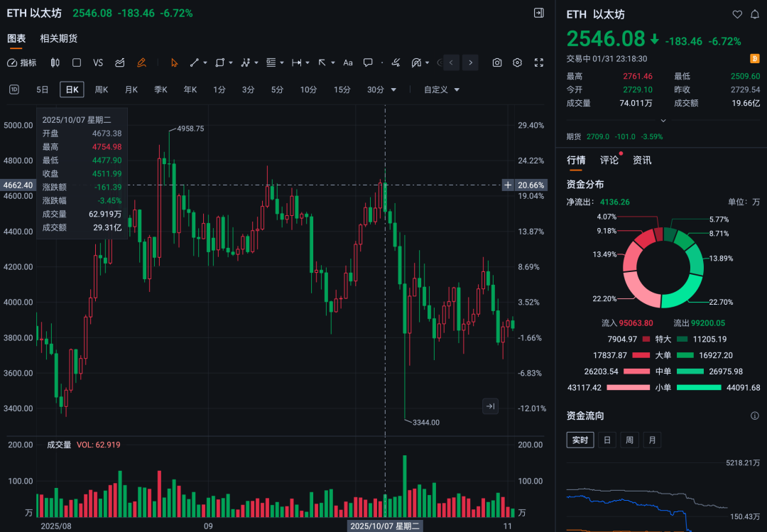Enter fullscreen chart mode
The width and height of the screenshot is (767, 532).
click(x=538, y=63)
